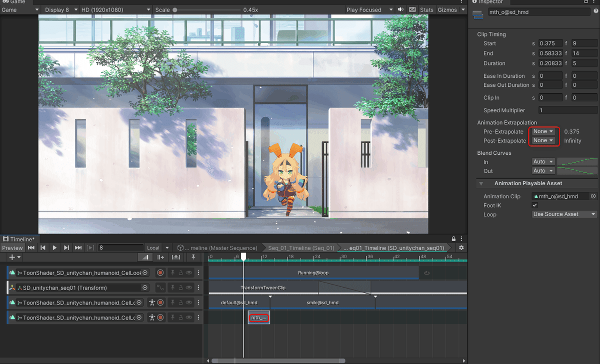
Task: Pick binding for SD_unitychan_seq01 Transform track
Action: click(x=145, y=288)
